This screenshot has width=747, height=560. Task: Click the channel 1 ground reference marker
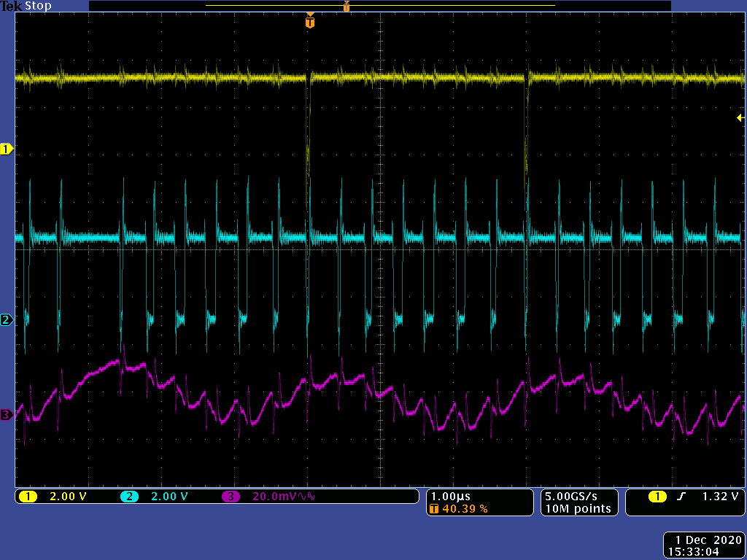tap(7, 149)
